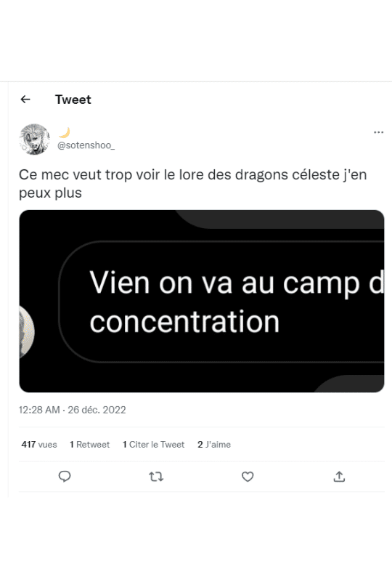View the 417 vues analytics

tap(39, 445)
